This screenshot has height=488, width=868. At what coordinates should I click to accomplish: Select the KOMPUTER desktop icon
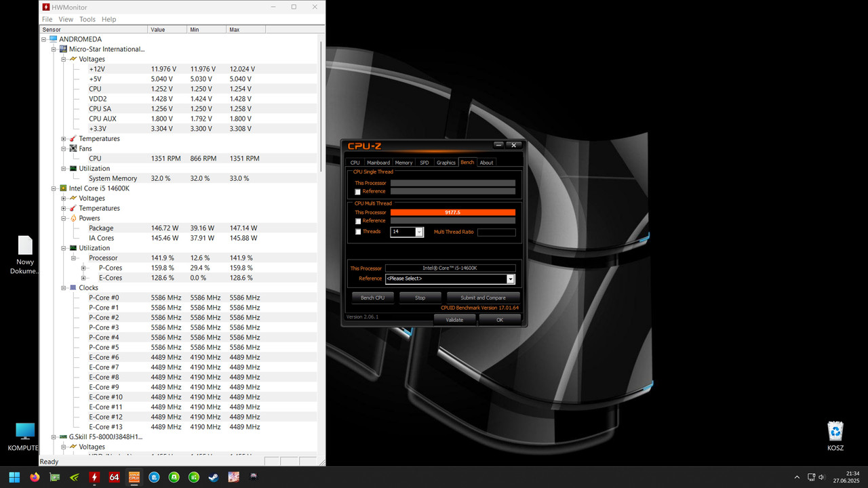tap(24, 437)
